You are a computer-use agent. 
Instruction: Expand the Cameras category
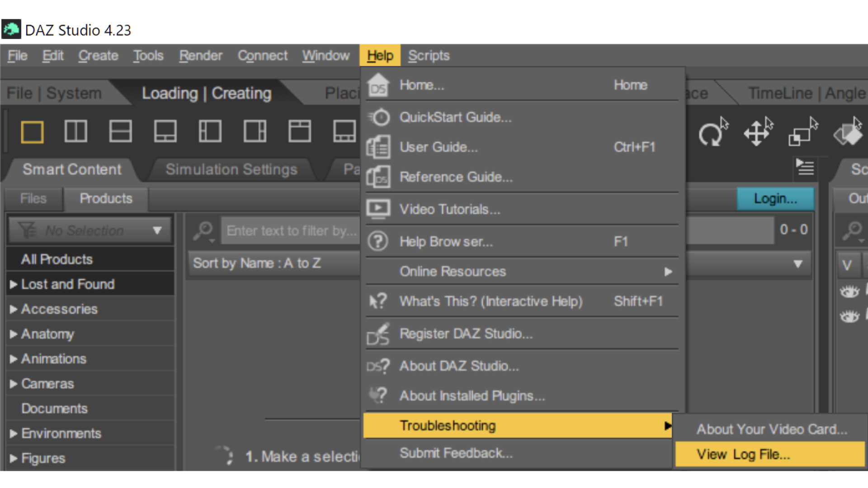[x=14, y=384]
